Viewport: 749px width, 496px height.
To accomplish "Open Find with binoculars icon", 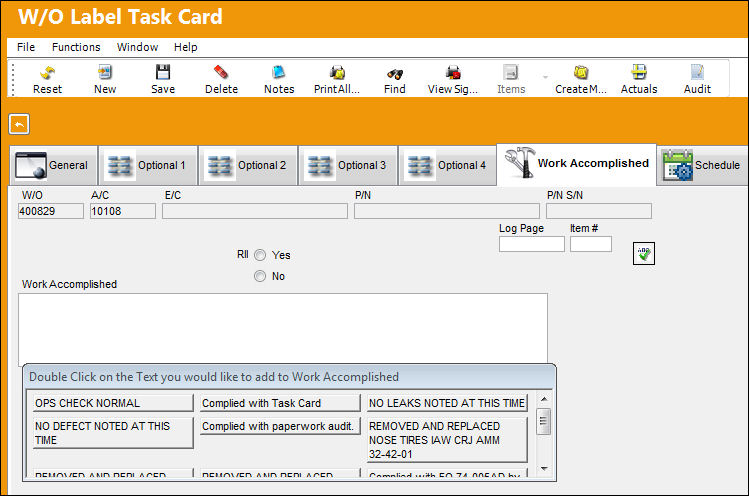I will point(395,74).
